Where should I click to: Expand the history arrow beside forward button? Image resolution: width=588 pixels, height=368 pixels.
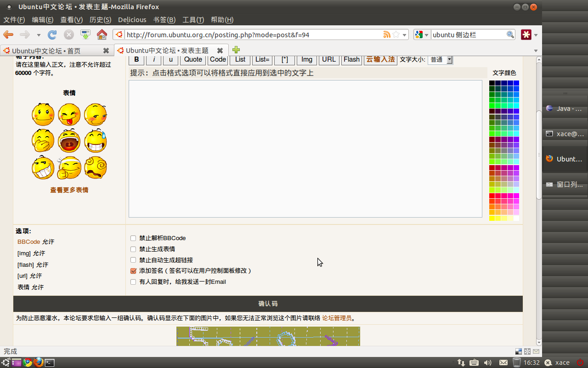click(x=39, y=35)
